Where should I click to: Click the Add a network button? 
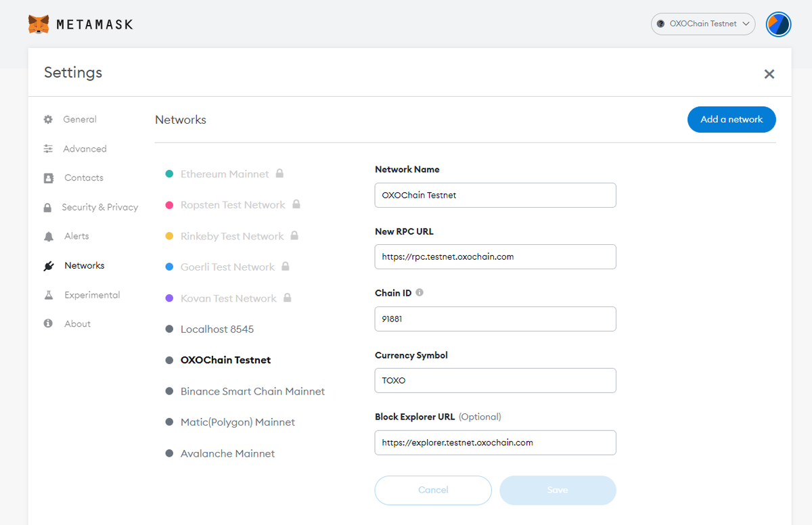coord(731,119)
